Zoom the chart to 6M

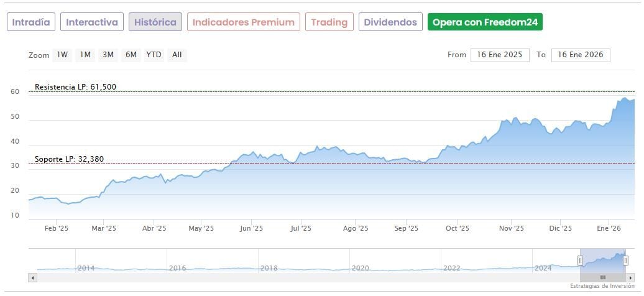131,55
